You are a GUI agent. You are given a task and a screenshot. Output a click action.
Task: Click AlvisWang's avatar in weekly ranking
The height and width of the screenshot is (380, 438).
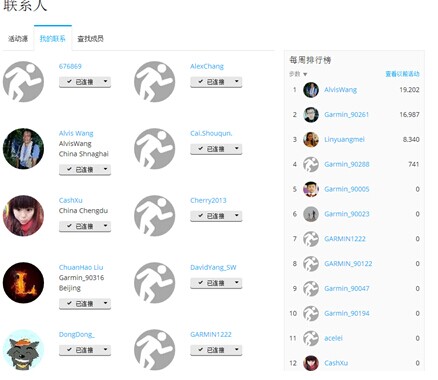click(x=311, y=90)
